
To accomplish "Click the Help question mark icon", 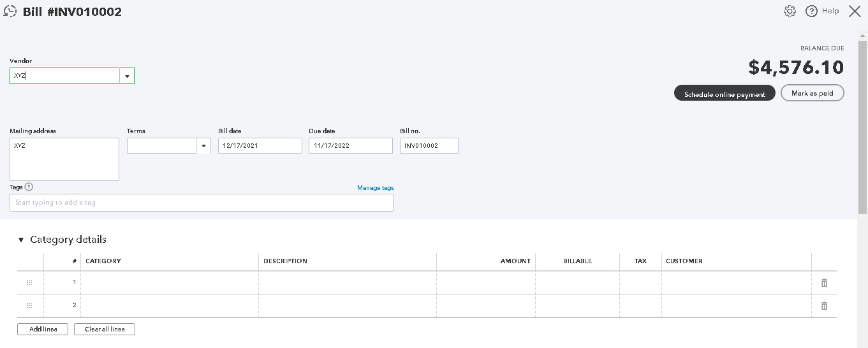I will [x=811, y=11].
